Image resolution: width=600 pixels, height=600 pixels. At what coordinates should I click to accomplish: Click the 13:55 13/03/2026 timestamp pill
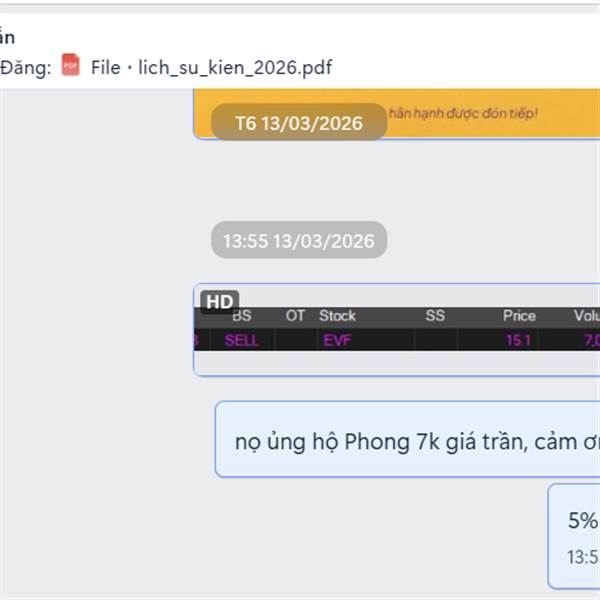(299, 240)
